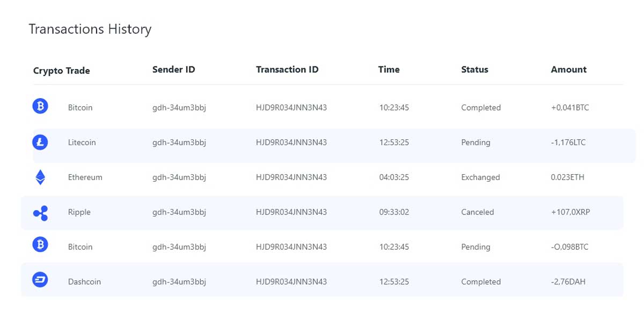Click the Litecoin coin icon
The height and width of the screenshot is (328, 644).
point(40,142)
